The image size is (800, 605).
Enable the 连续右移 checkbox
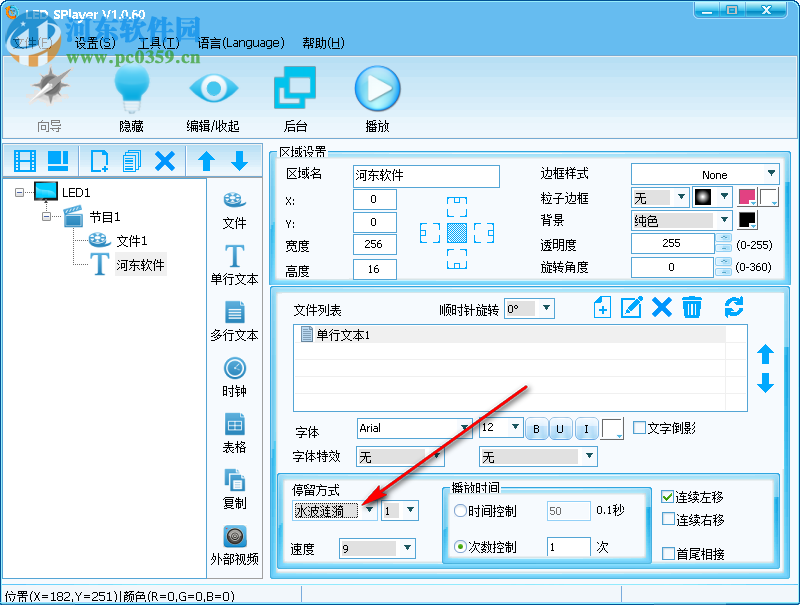click(x=666, y=518)
